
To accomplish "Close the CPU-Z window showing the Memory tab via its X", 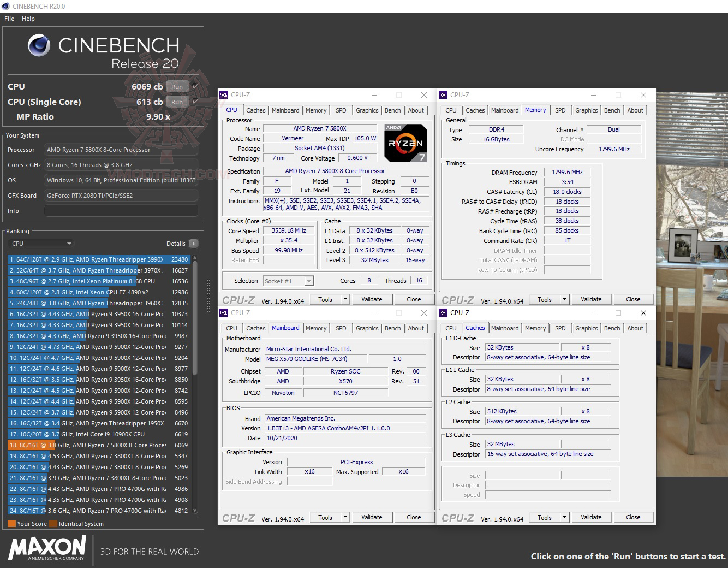I will click(x=643, y=95).
